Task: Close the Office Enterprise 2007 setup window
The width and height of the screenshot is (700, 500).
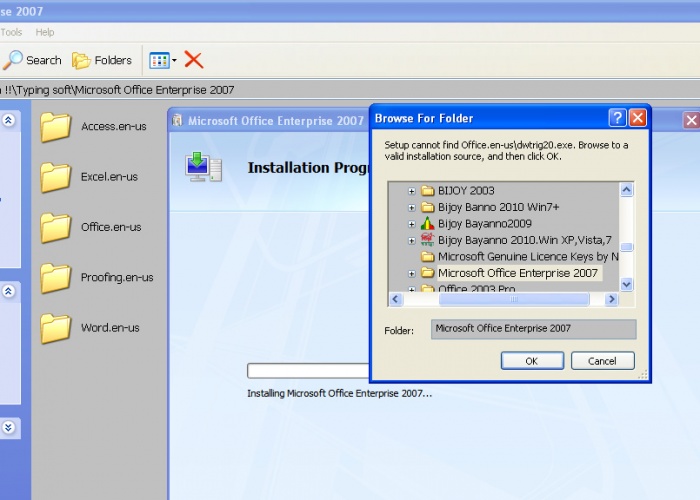Action: click(691, 120)
